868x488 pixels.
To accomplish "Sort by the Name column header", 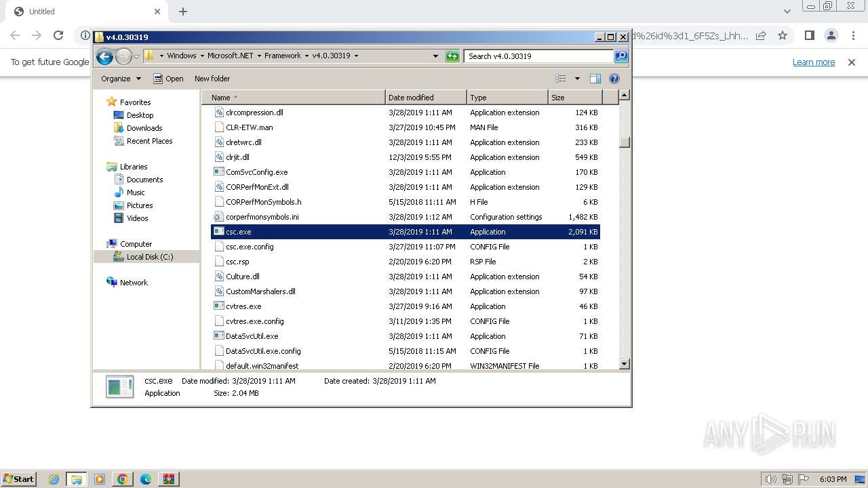I will pyautogui.click(x=293, y=98).
